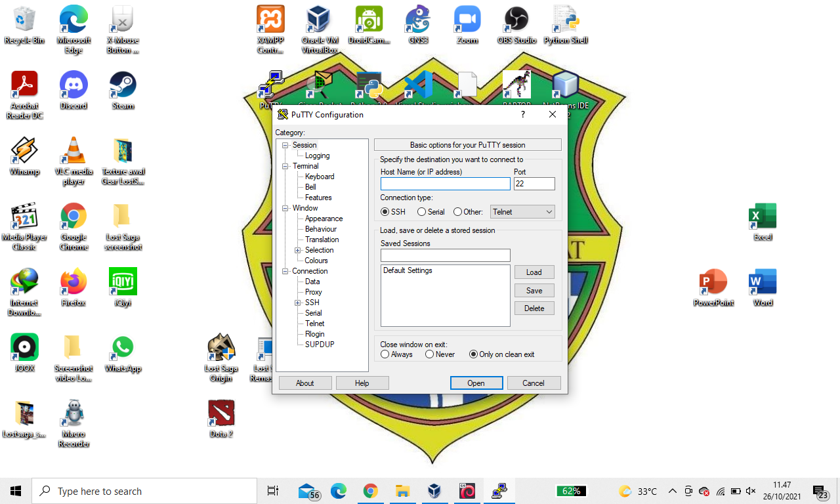840x504 pixels.
Task: Open the Bell category
Action: pos(310,187)
